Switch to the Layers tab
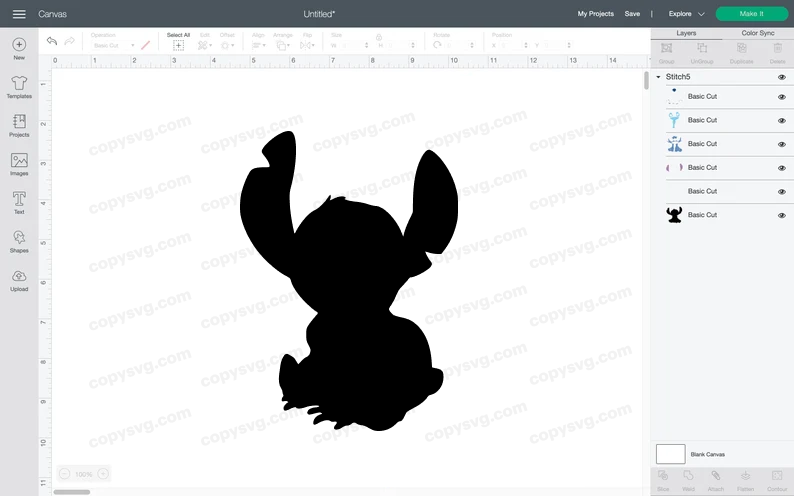This screenshot has width=794, height=496. 686,33
